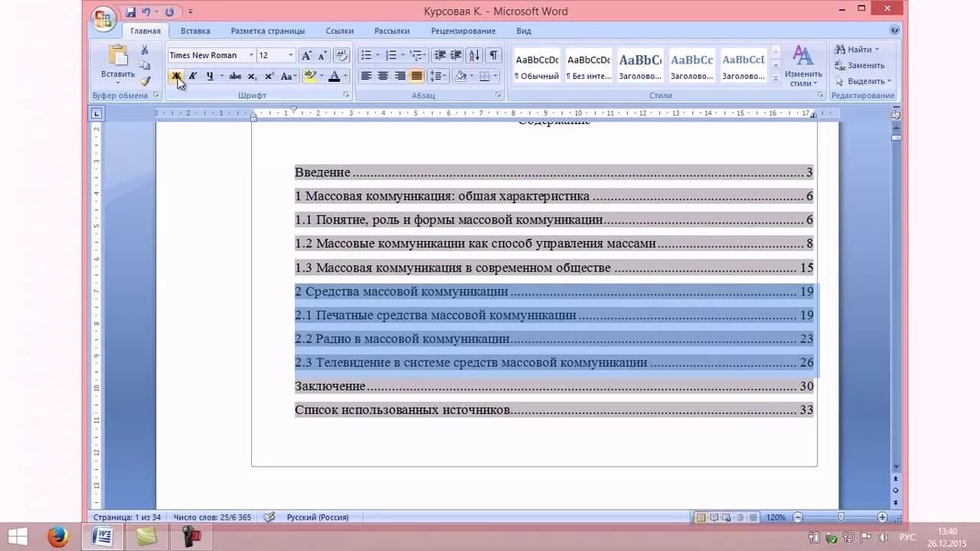Enable Print Layout view in status bar
The width and height of the screenshot is (980, 551).
[x=700, y=517]
